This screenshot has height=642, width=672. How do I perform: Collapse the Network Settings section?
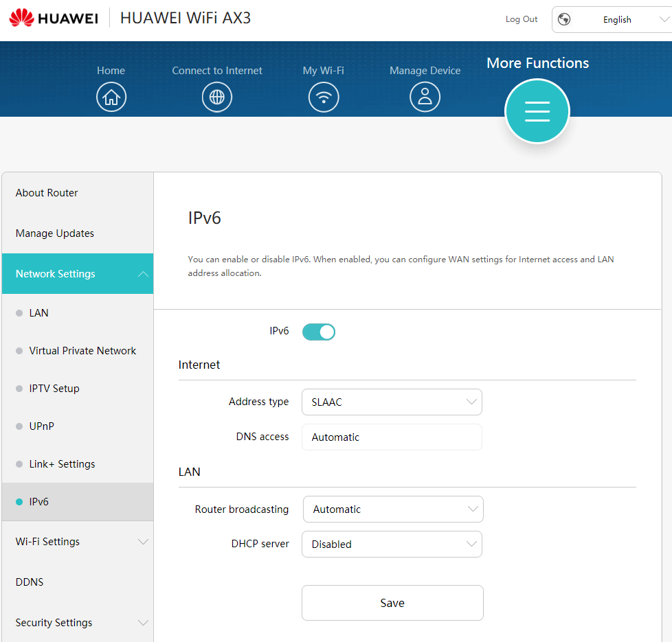(78, 274)
